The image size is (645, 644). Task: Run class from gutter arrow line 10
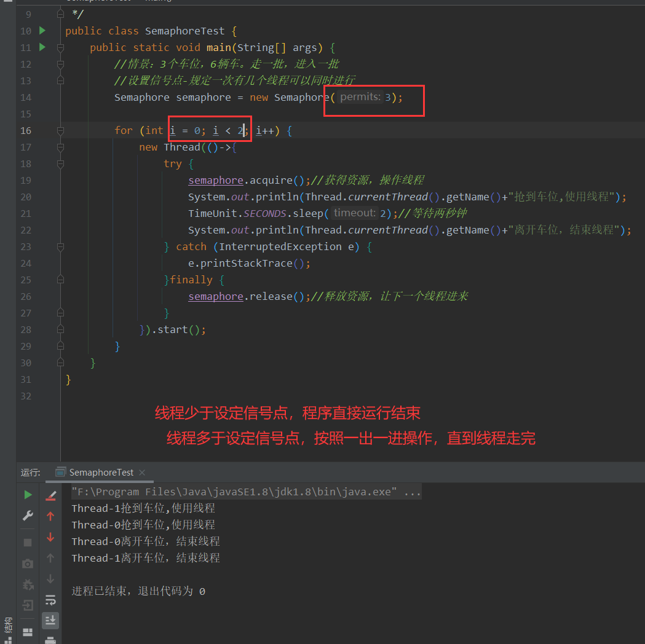[42, 30]
